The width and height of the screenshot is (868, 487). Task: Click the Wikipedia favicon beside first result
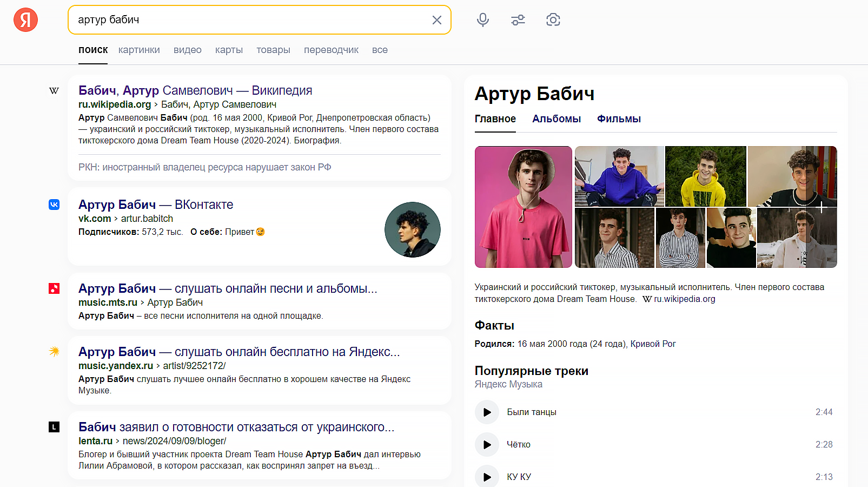pos(54,90)
